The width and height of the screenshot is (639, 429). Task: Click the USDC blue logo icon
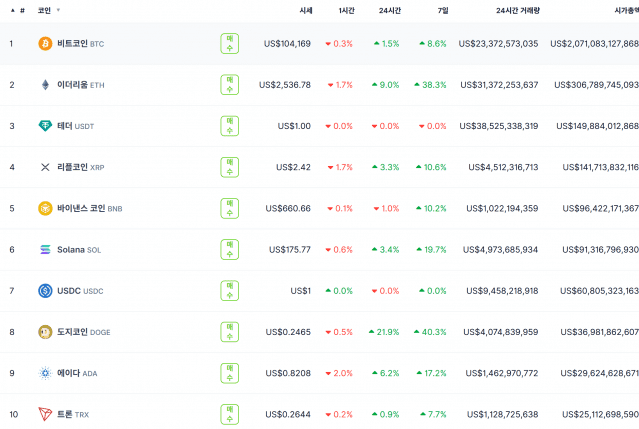pyautogui.click(x=45, y=290)
